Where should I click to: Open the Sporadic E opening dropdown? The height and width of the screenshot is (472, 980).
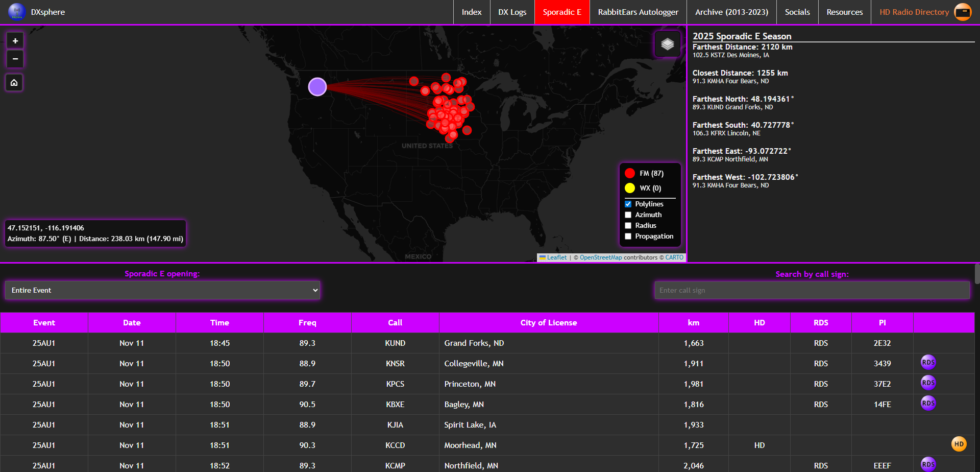click(x=162, y=290)
